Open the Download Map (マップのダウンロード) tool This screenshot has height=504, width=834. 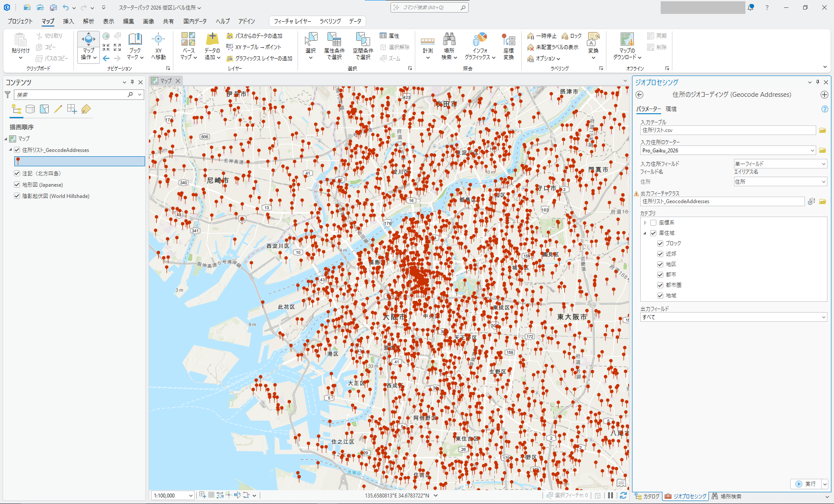[627, 40]
